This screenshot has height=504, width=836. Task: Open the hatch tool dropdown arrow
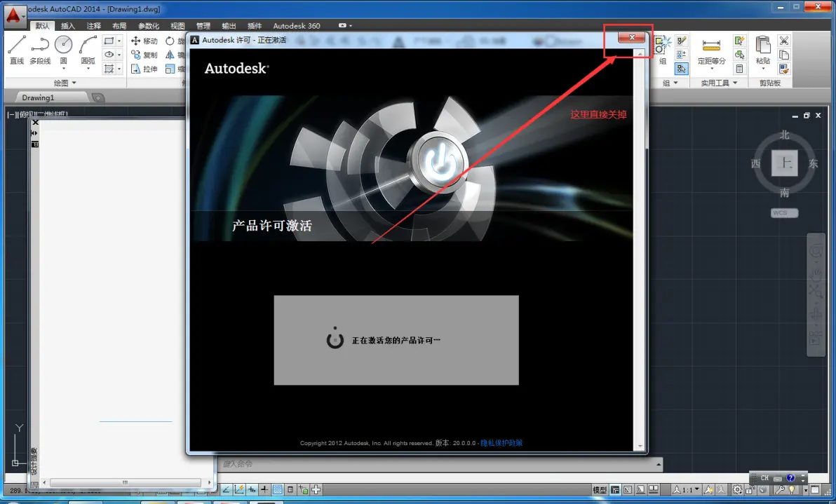[x=119, y=69]
